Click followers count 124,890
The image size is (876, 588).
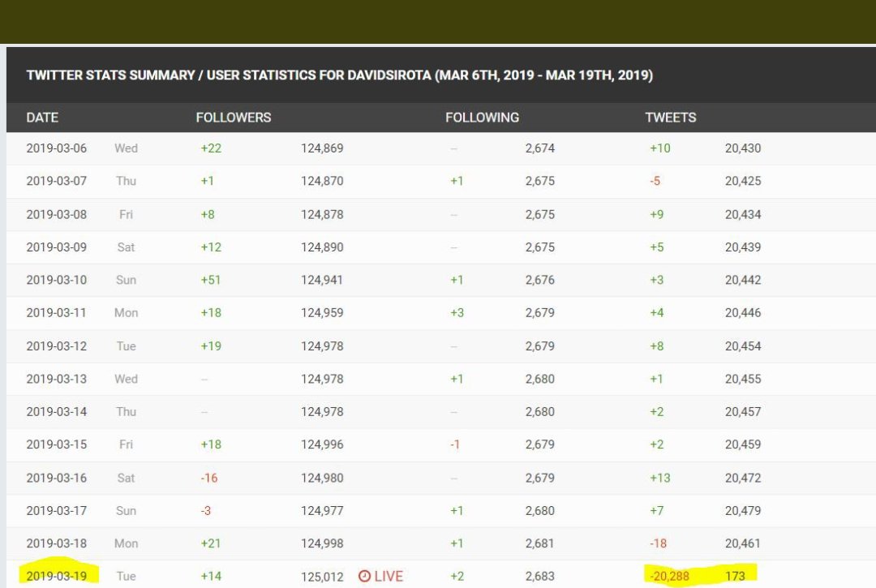[322, 247]
